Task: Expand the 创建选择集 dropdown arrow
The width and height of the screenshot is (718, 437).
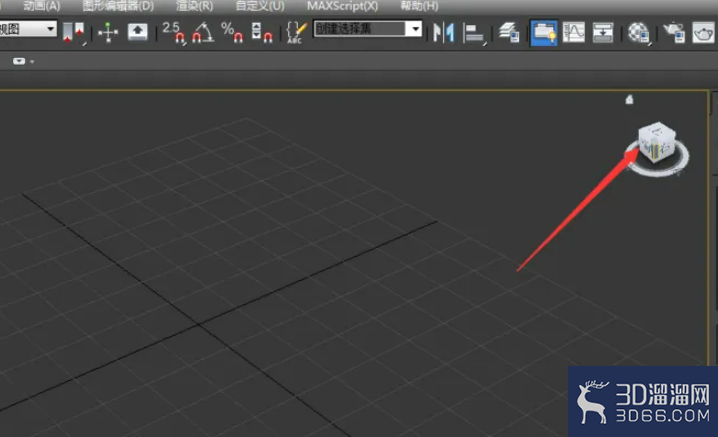Action: 415,29
